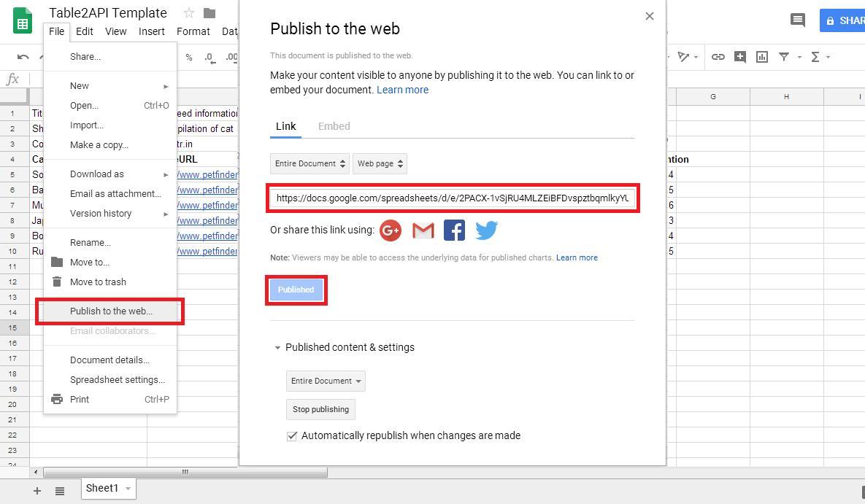Star the Table2API Template document
The height and width of the screenshot is (504, 865).
tap(189, 13)
